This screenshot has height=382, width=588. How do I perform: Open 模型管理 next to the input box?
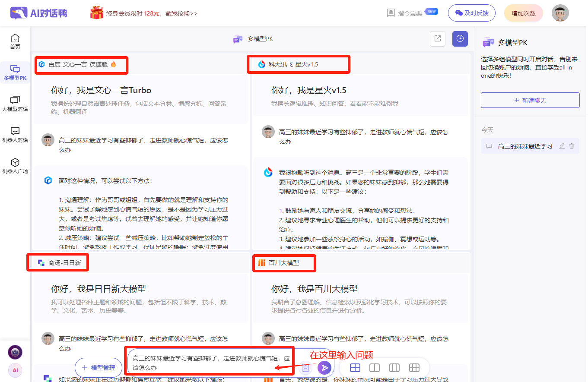99,367
